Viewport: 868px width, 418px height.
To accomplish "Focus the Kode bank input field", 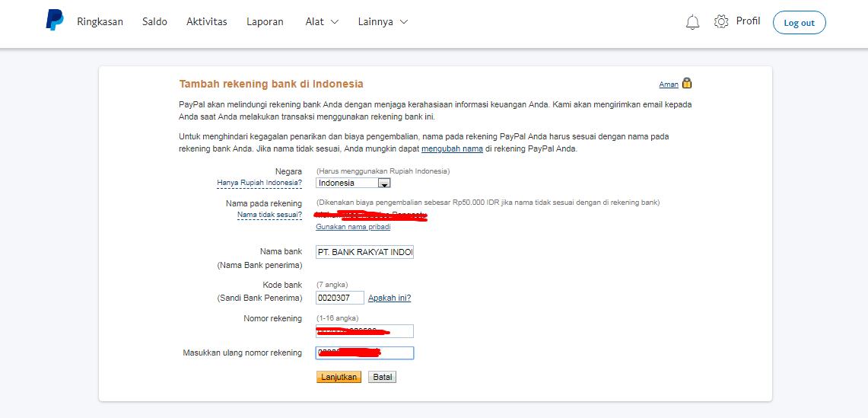I will [x=340, y=298].
